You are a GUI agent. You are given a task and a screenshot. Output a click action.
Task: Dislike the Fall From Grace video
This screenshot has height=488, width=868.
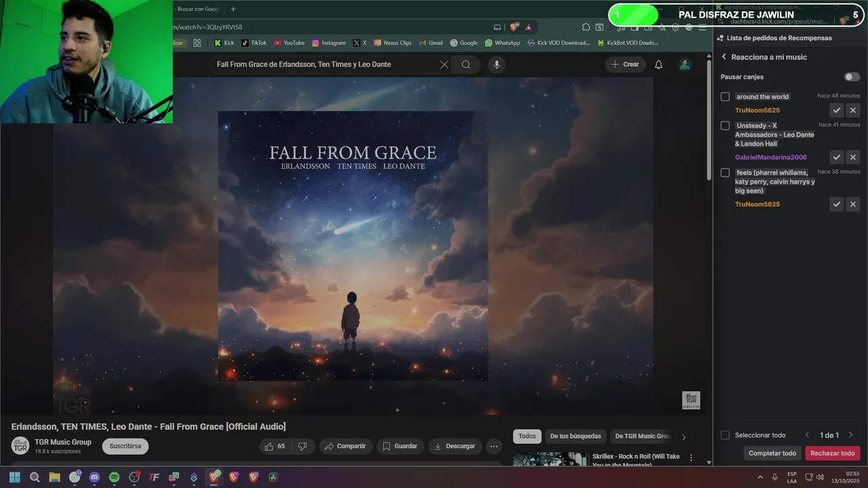point(303,446)
